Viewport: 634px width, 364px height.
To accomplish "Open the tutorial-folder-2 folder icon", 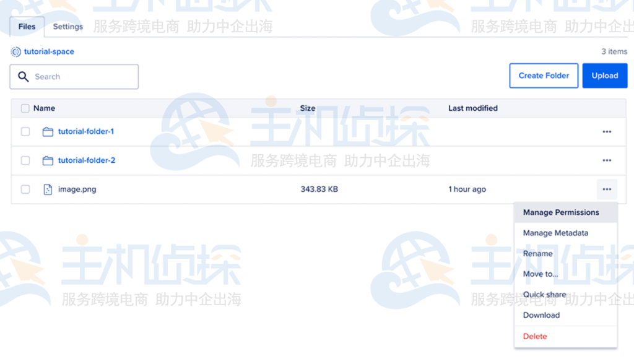I will (48, 160).
